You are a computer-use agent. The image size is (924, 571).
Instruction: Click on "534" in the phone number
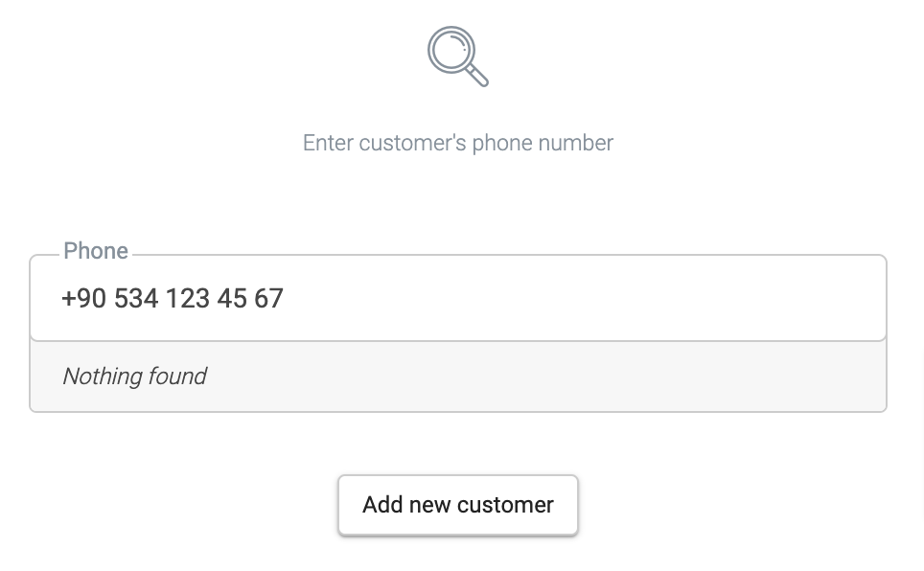click(x=135, y=299)
